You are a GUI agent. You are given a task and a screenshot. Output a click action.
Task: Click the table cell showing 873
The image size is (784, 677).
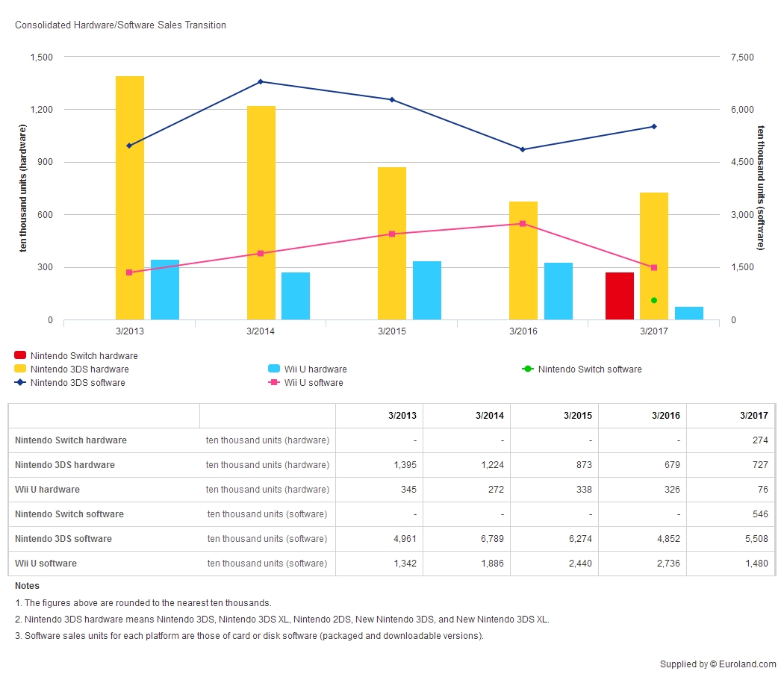tap(555, 464)
